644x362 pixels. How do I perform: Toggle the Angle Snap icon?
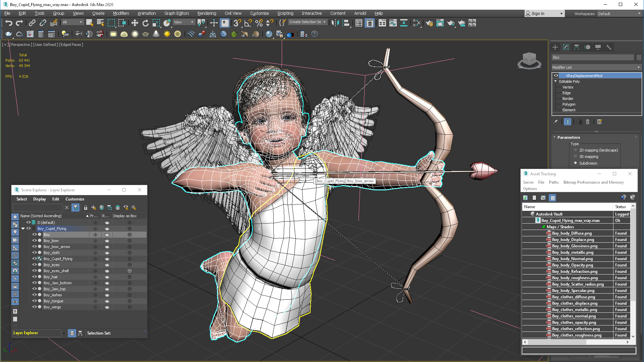click(248, 23)
